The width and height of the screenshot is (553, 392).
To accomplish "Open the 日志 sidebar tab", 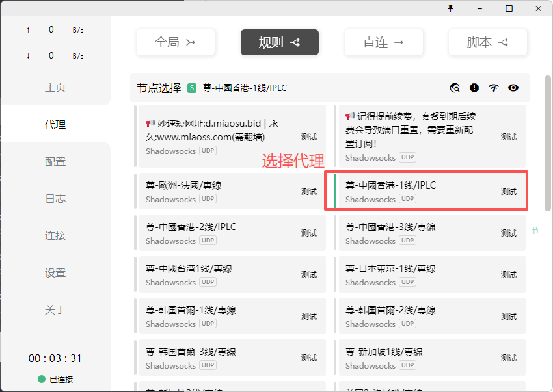I will tap(55, 199).
